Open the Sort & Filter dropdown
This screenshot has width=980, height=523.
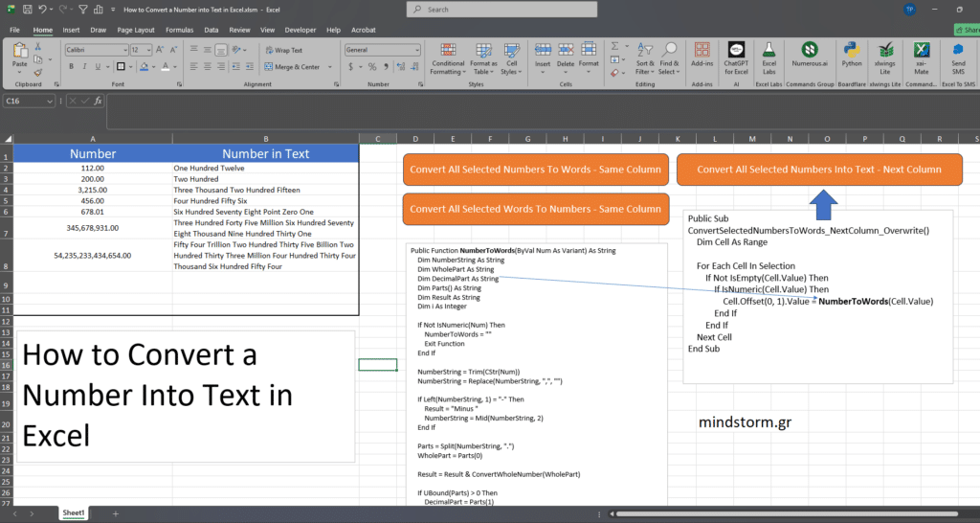tap(645, 58)
